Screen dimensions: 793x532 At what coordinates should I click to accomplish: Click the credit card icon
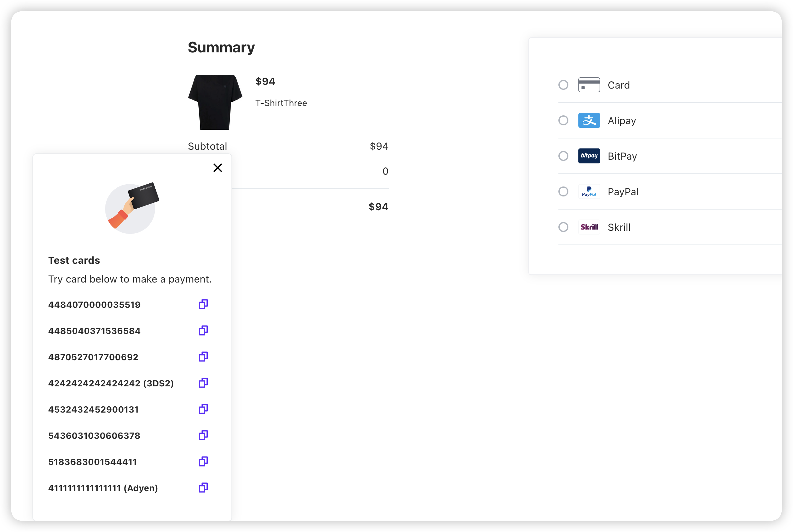tap(589, 85)
